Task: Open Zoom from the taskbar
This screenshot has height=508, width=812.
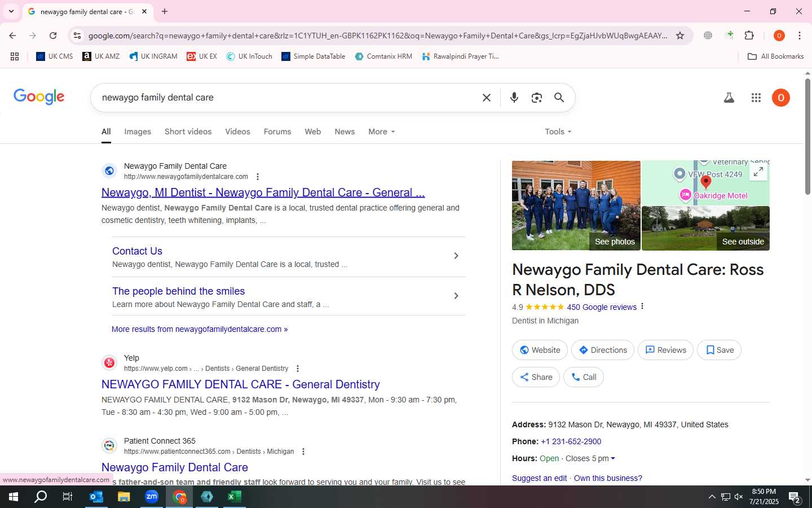Action: coord(152,497)
